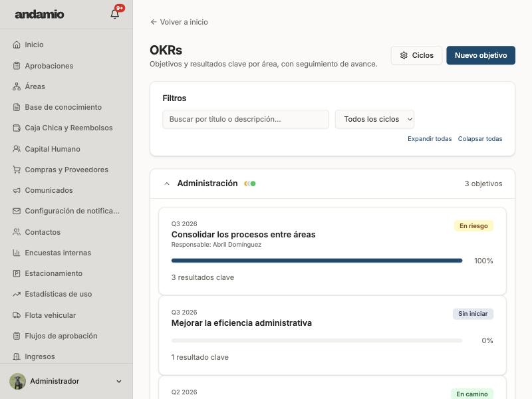Click the 100% progress value
The height and width of the screenshot is (399, 532).
483,261
